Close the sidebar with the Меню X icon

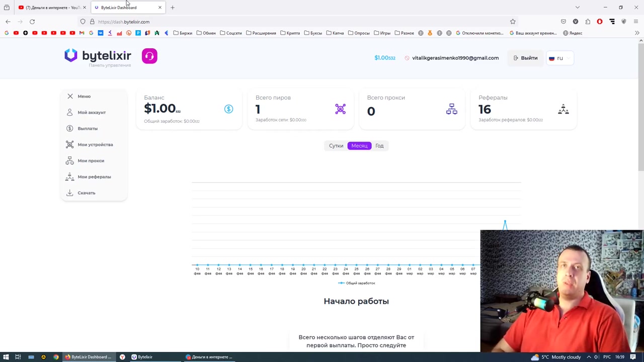tap(70, 96)
